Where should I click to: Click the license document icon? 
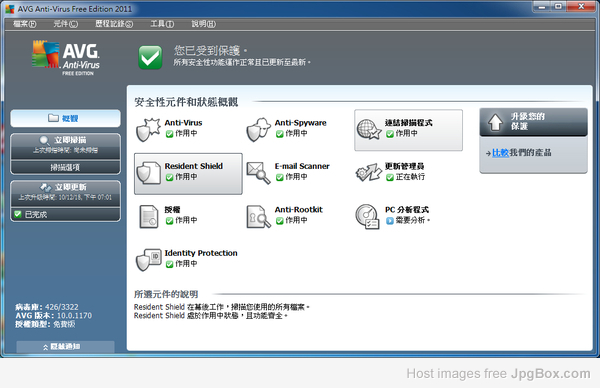149,217
